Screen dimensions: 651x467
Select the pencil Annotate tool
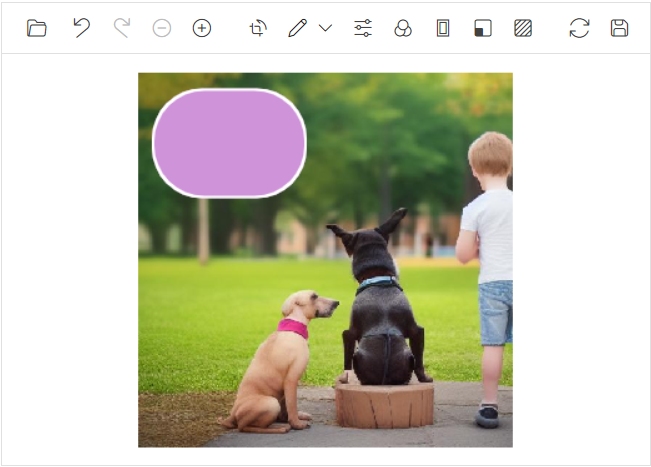click(297, 28)
